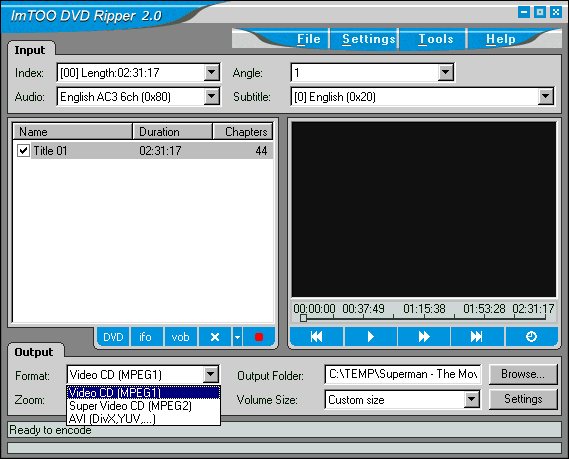Open the Tools menu
569x459 pixels.
coord(435,39)
